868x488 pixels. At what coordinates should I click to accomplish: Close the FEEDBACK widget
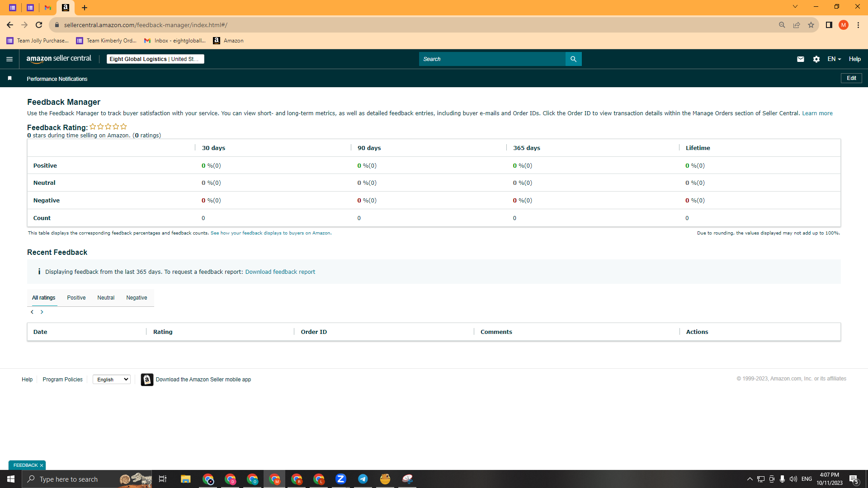(42, 465)
